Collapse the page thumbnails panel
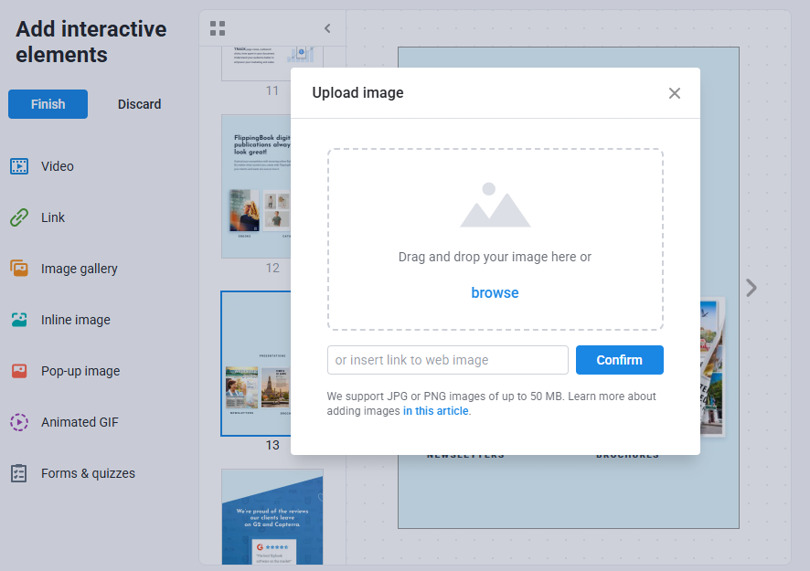 [x=327, y=28]
